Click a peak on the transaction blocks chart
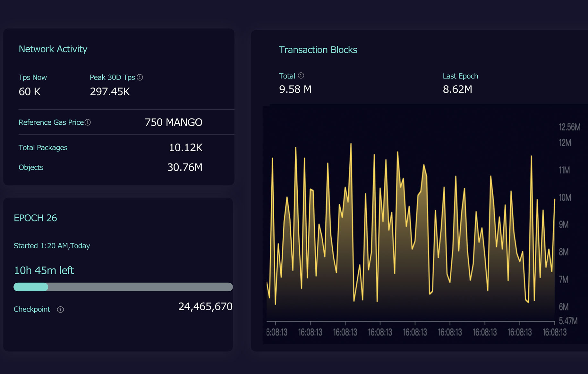Screen dimensions: 588x374 351,146
